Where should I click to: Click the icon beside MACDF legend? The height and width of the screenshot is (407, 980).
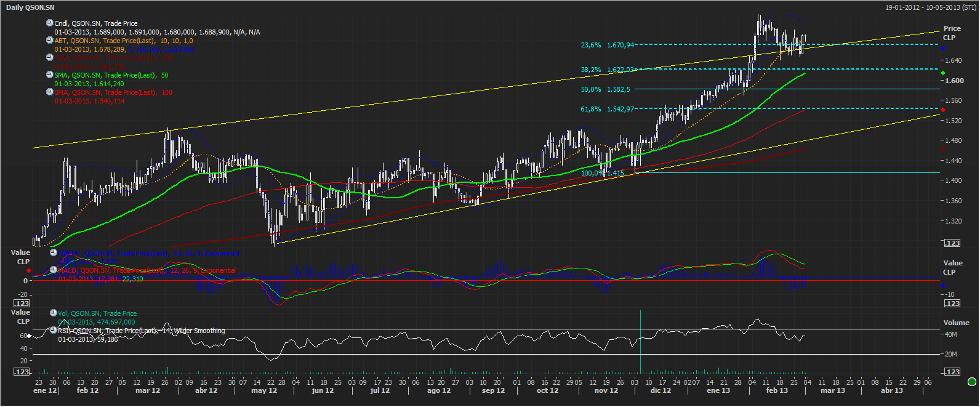54,253
